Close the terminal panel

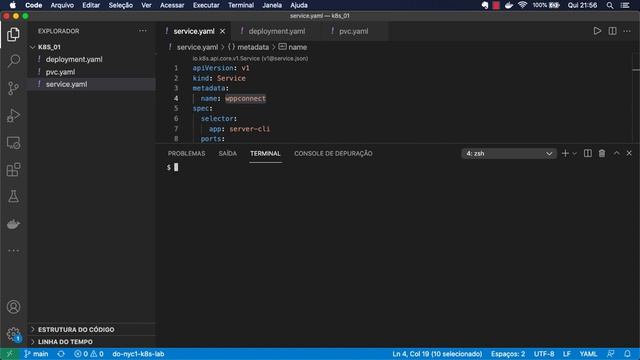629,153
